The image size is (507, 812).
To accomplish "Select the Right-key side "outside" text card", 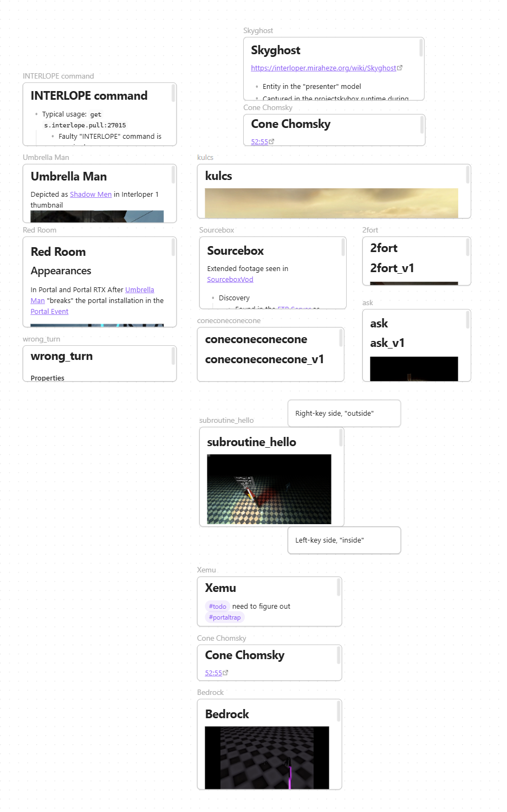I will coord(344,414).
